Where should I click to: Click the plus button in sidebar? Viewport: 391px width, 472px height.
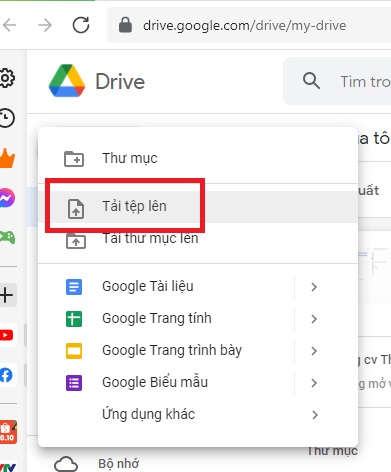[7, 295]
